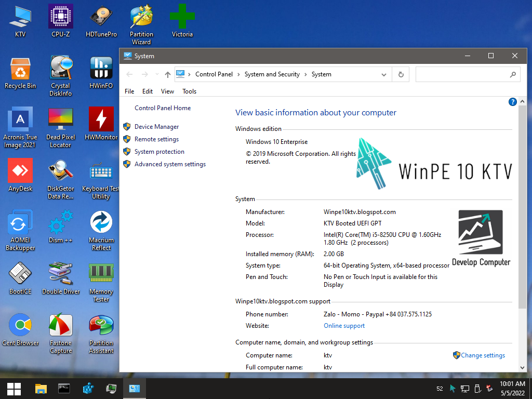The height and width of the screenshot is (399, 532).
Task: Click the Online support link
Action: pyautogui.click(x=344, y=326)
